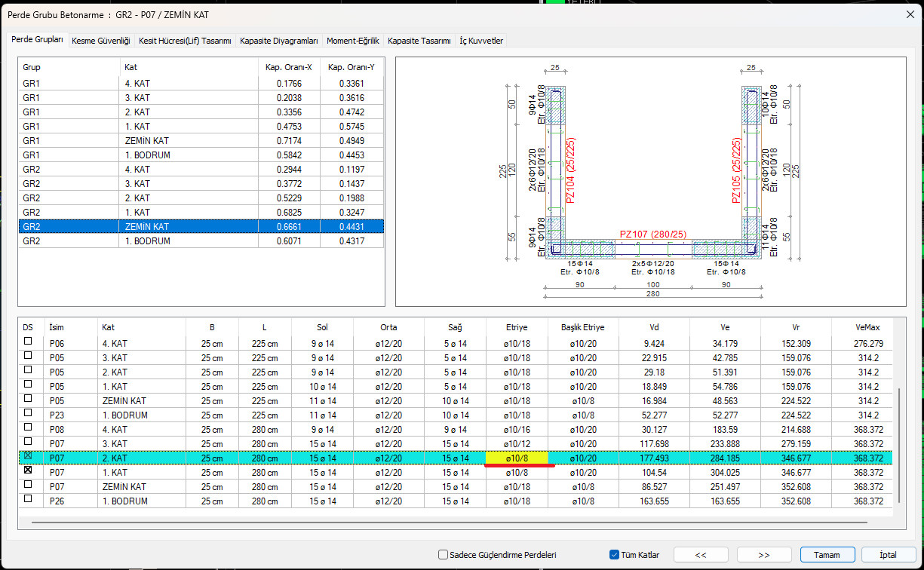Image resolution: width=924 pixels, height=570 pixels.
Task: Click the 177.493 Vd value
Action: point(655,457)
